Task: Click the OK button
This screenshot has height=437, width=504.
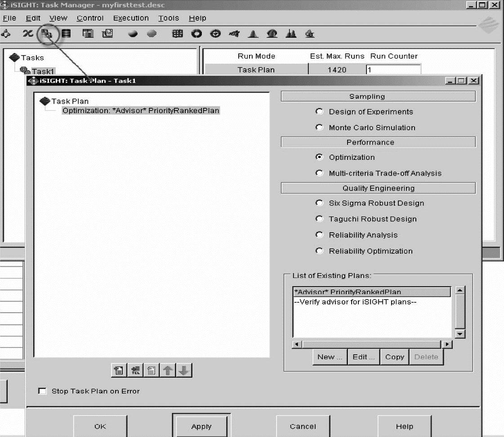Action: [x=100, y=426]
